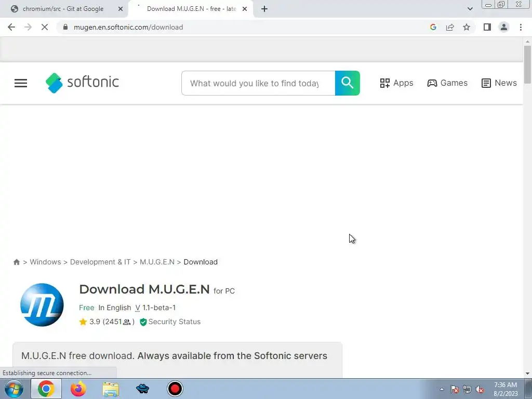Viewport: 532px width, 399px height.
Task: Open the News section
Action: coord(499,83)
